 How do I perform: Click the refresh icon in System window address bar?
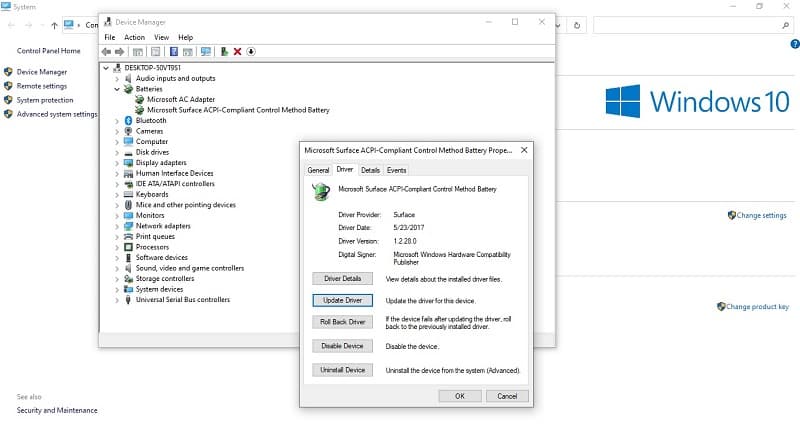[577, 26]
